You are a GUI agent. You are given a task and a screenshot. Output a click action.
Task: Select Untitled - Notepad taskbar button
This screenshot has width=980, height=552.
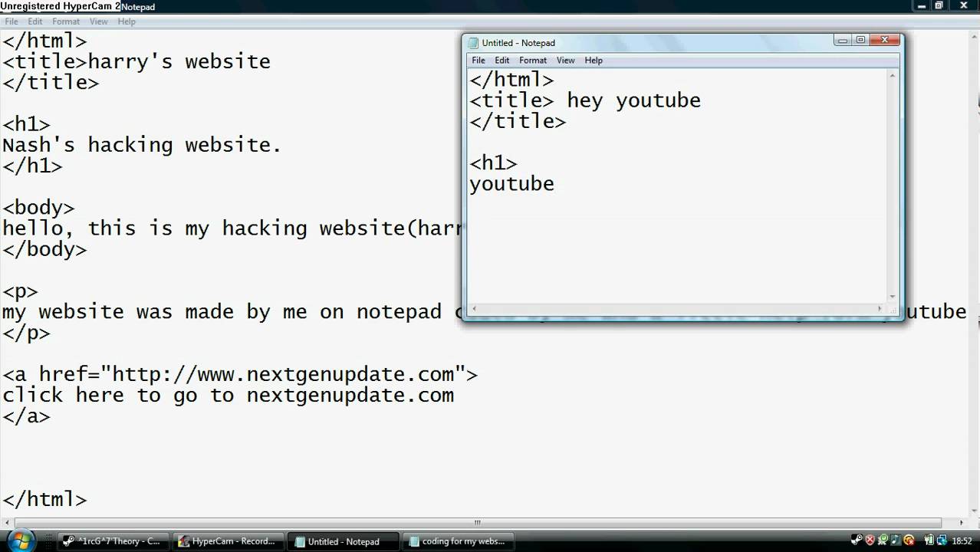click(x=344, y=541)
